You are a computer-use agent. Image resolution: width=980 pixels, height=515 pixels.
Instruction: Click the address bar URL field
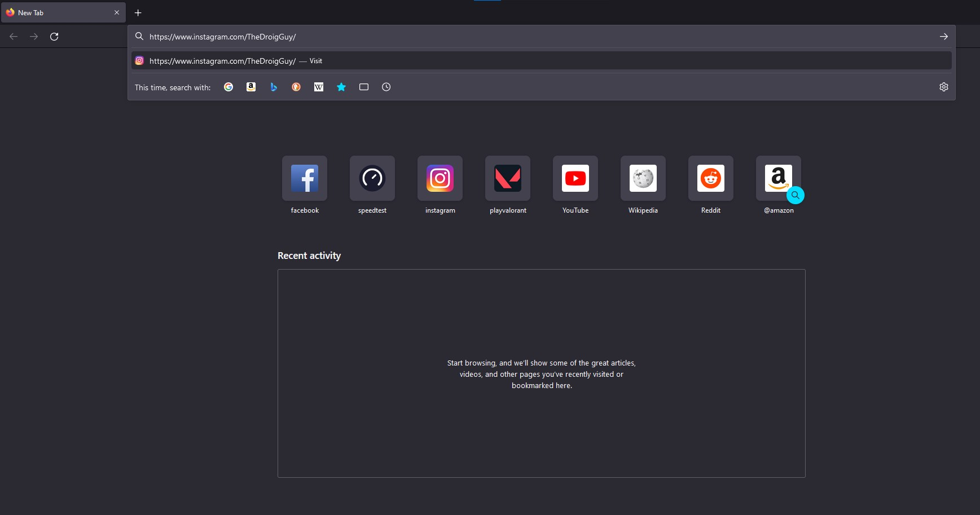(540, 37)
